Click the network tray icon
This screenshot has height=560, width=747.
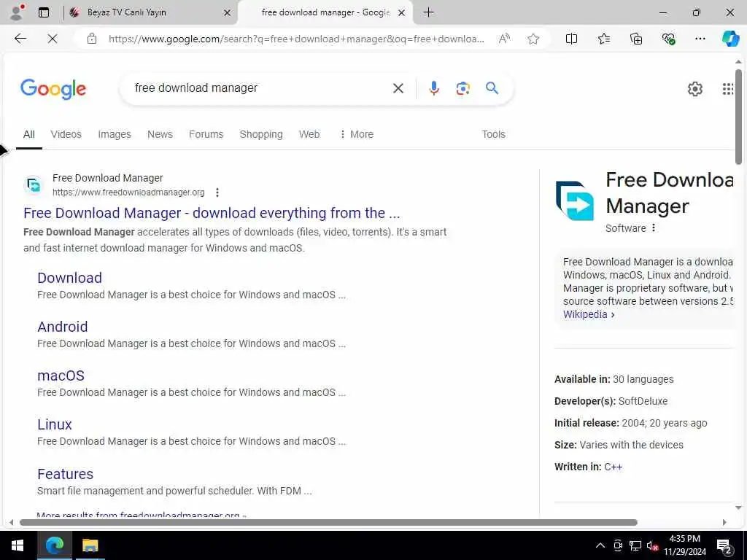pyautogui.click(x=635, y=545)
